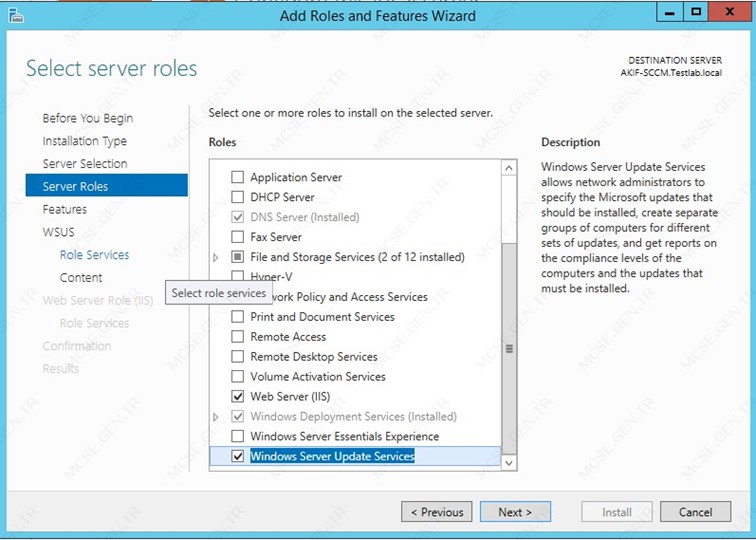This screenshot has width=756, height=540.
Task: Go to Before You Begin step
Action: pyautogui.click(x=88, y=118)
